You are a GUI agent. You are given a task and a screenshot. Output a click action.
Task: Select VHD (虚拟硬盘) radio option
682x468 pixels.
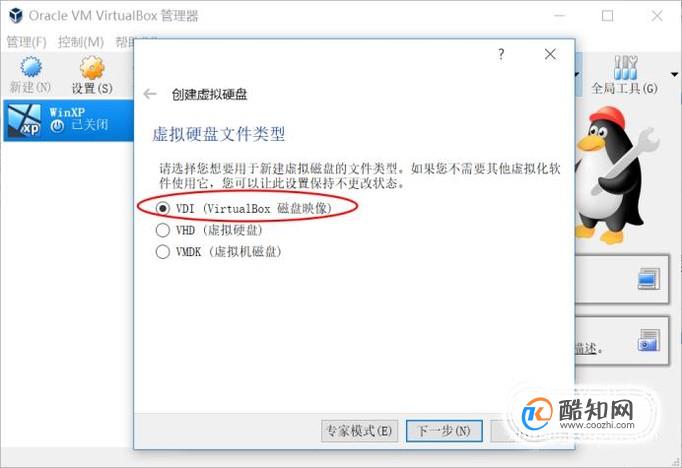click(163, 230)
